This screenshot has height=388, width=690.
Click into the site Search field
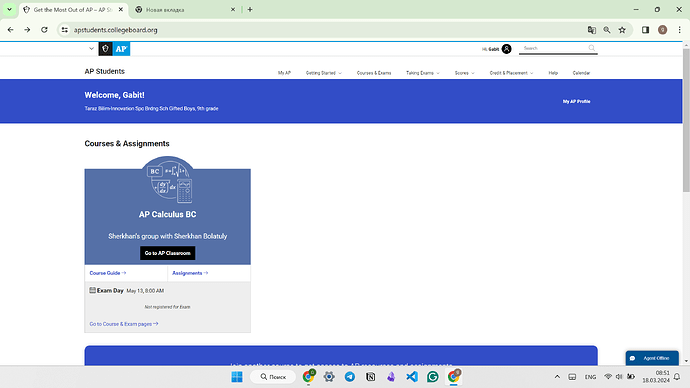point(554,48)
